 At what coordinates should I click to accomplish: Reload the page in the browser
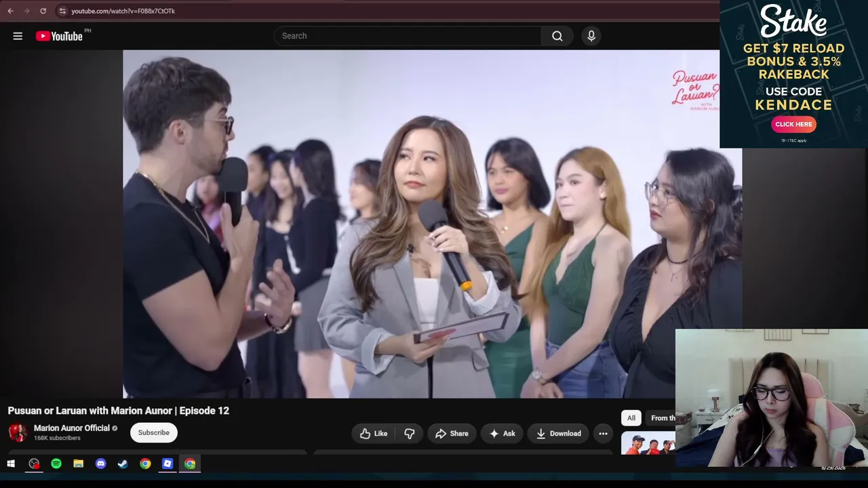tap(43, 11)
